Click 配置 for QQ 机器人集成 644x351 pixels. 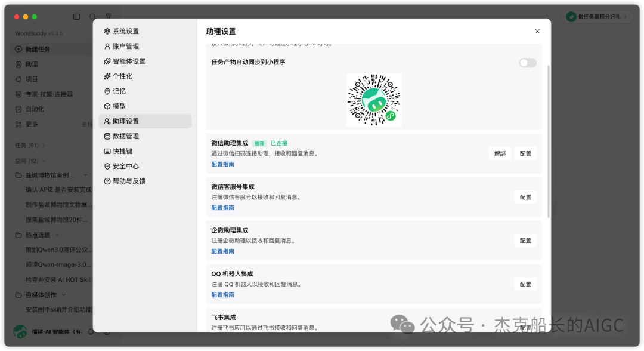(x=526, y=284)
